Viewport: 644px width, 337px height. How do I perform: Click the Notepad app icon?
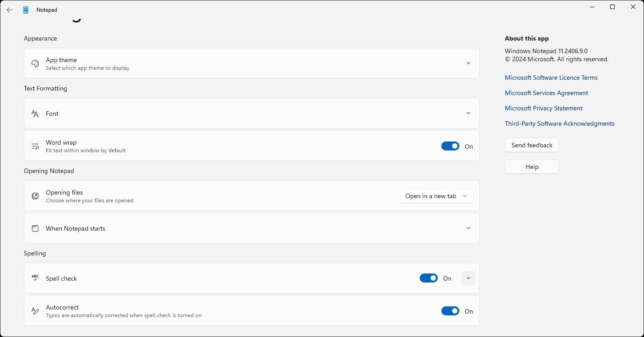pos(26,9)
